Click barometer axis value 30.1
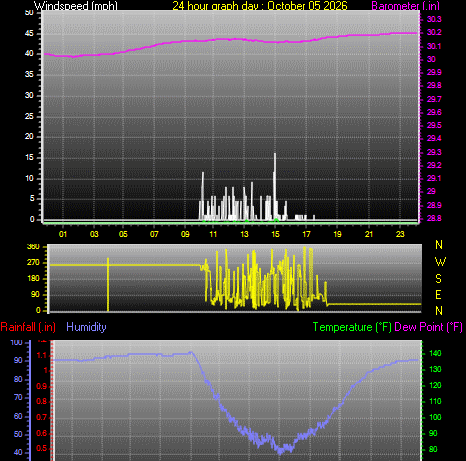Screen dimensions: 466x461 pos(434,46)
